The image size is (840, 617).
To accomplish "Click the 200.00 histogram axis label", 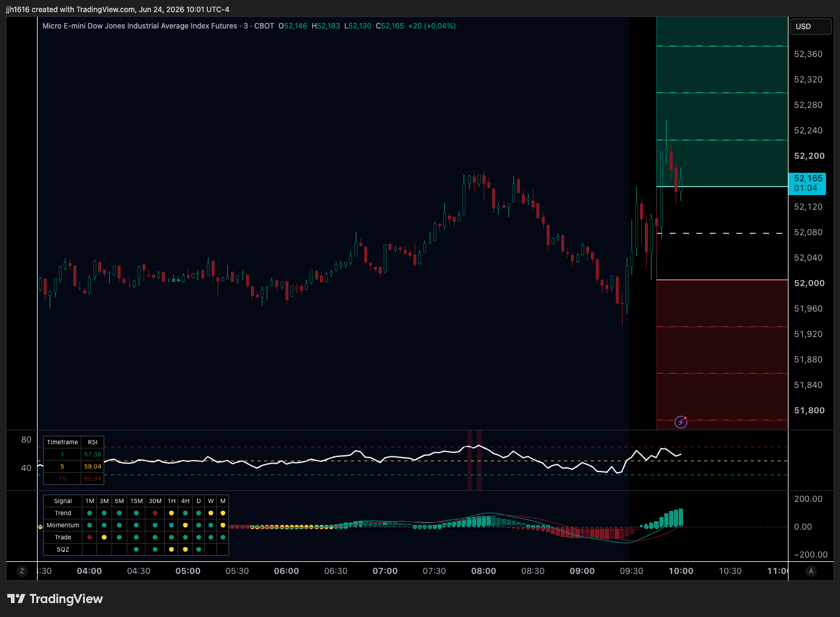I will pyautogui.click(x=808, y=499).
